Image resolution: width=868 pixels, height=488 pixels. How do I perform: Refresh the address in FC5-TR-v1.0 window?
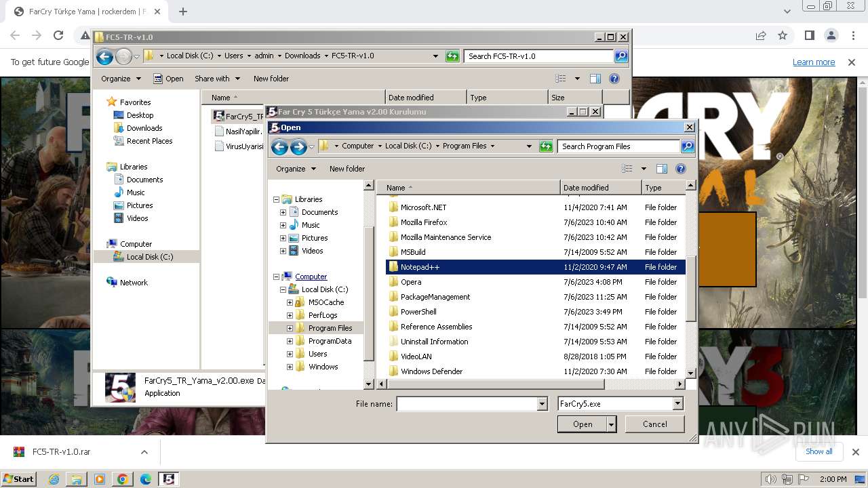(452, 56)
